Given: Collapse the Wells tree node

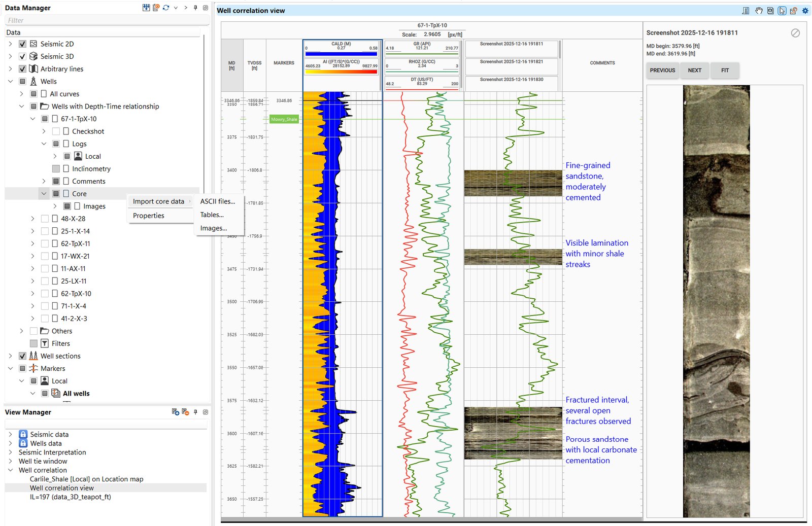Looking at the screenshot, I should coord(10,81).
